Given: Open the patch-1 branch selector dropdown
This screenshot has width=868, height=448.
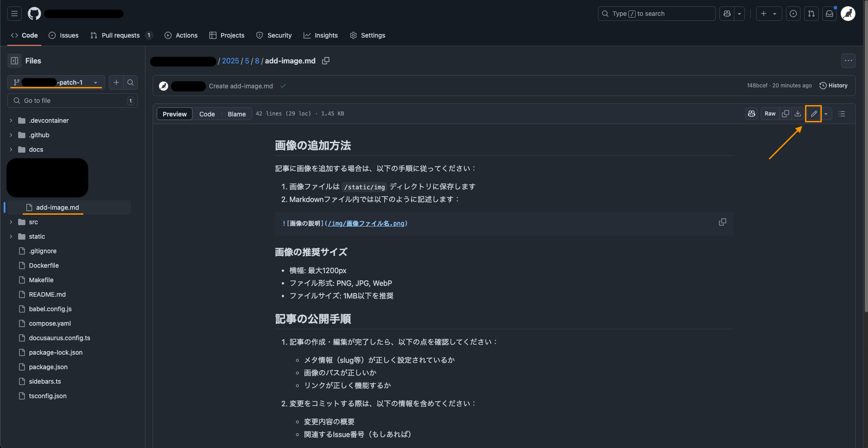Looking at the screenshot, I should (56, 82).
